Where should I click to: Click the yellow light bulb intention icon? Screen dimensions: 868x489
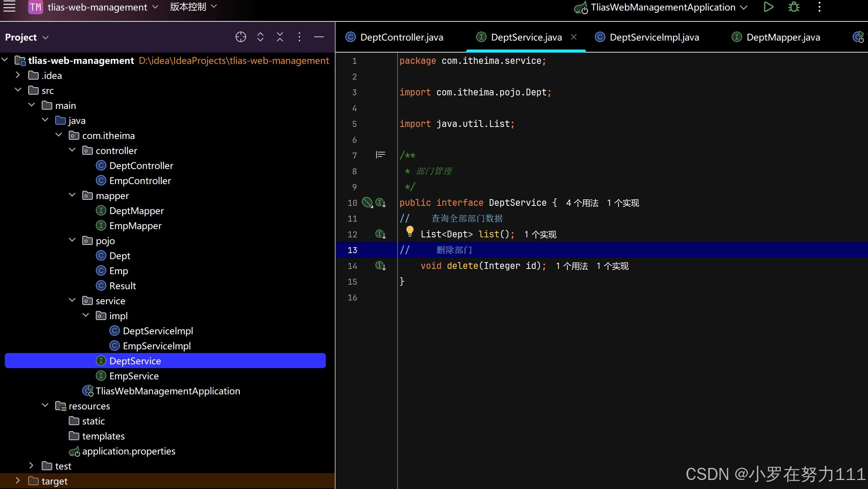(410, 231)
